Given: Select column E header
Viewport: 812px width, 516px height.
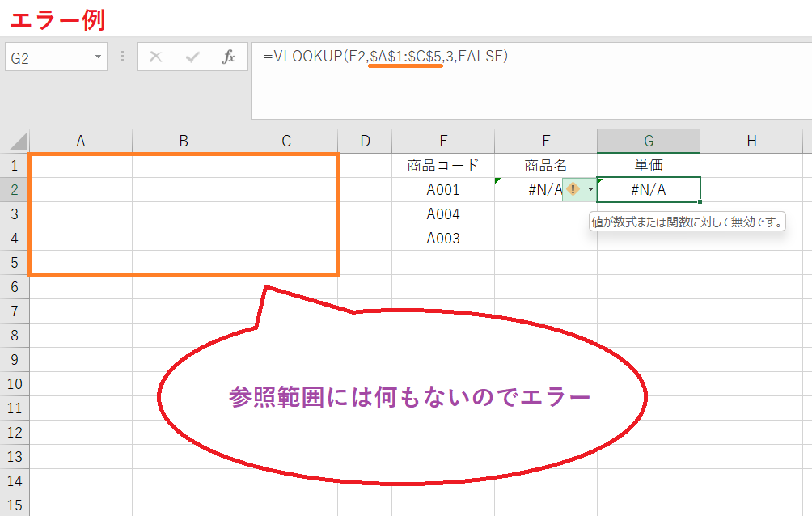Looking at the screenshot, I should pos(443,141).
